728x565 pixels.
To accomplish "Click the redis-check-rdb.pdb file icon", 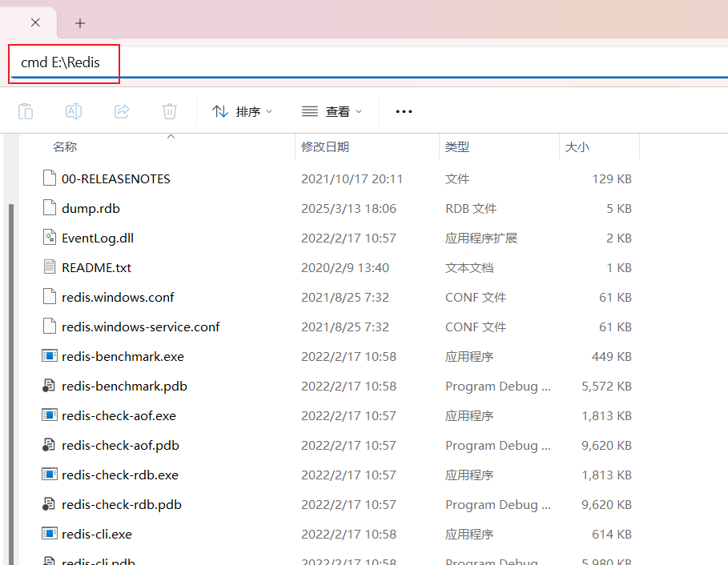I will click(49, 503).
